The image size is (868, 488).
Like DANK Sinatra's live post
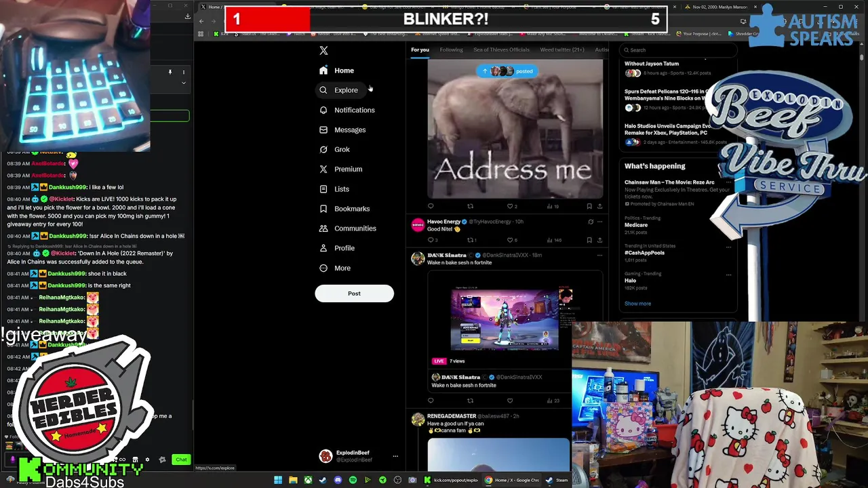click(510, 401)
